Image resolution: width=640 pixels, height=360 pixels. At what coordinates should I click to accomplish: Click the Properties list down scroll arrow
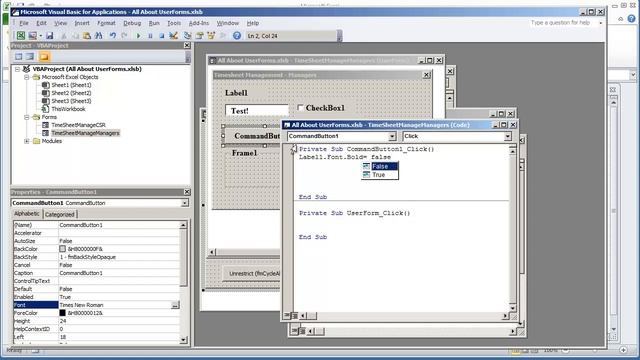click(183, 339)
